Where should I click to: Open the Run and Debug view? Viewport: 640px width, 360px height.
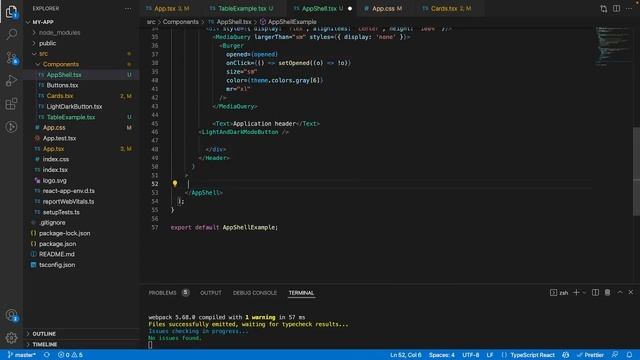11,80
